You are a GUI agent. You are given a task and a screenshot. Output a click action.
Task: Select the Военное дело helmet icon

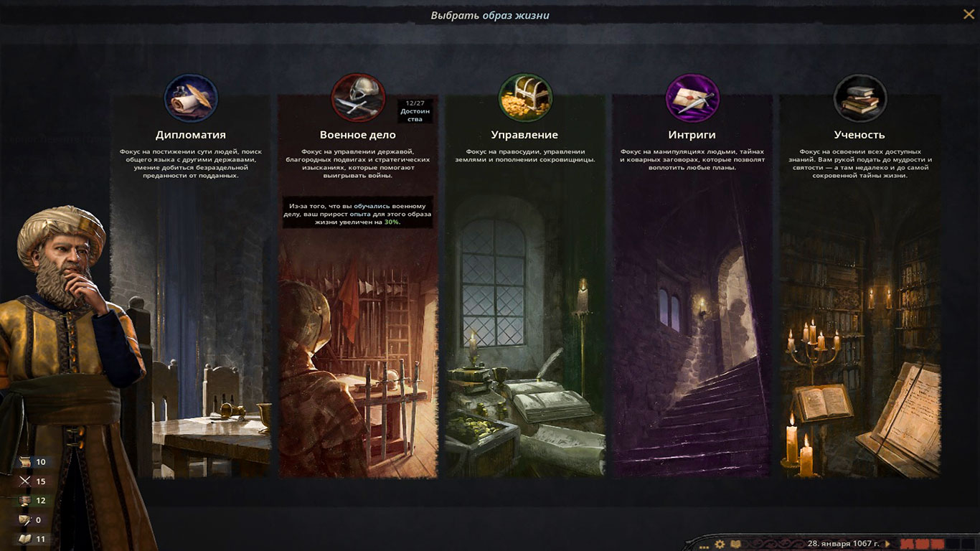[x=358, y=99]
